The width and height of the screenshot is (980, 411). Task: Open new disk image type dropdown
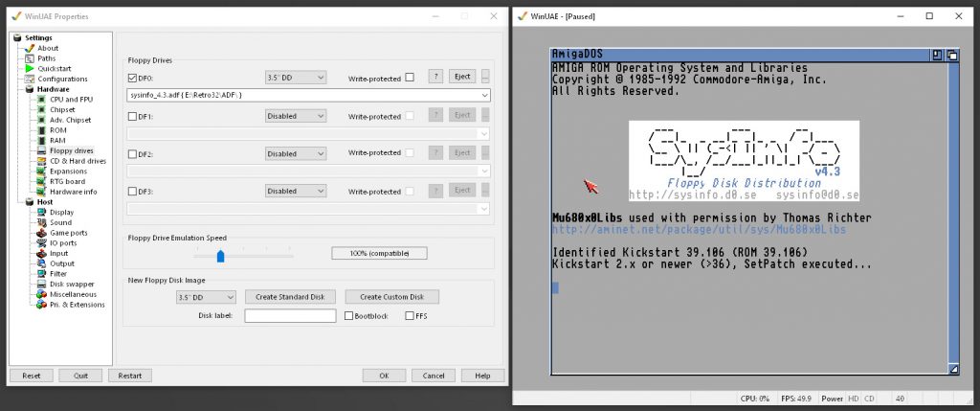click(x=207, y=297)
